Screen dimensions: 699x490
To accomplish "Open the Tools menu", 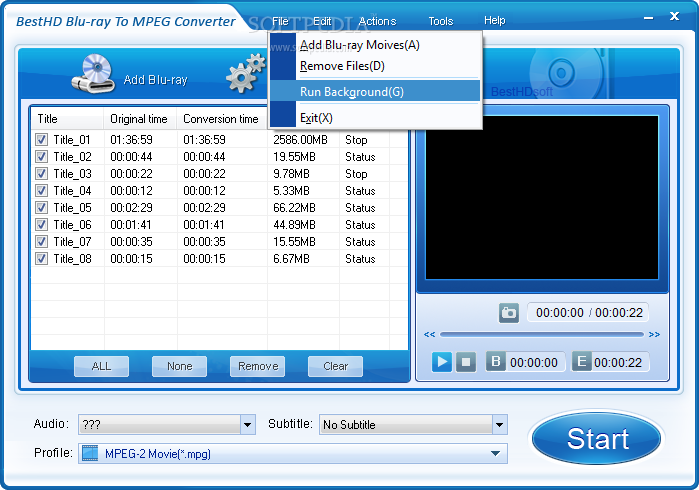I will (441, 21).
